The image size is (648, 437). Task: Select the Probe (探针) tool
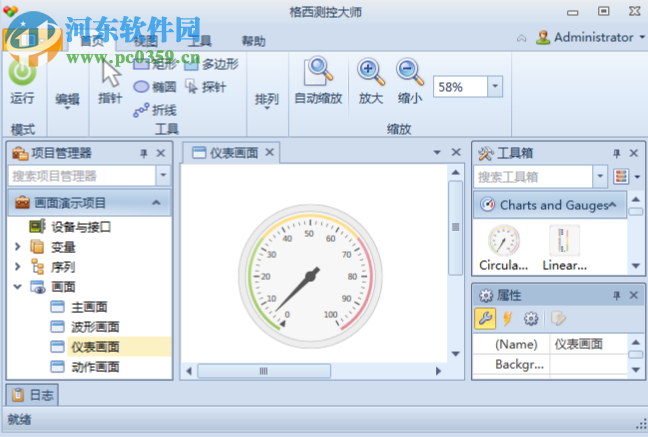point(206,87)
